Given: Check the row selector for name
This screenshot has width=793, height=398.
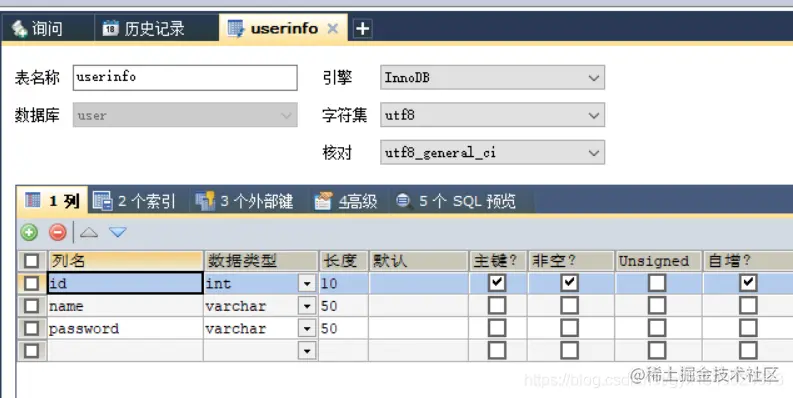Looking at the screenshot, I should [x=31, y=306].
